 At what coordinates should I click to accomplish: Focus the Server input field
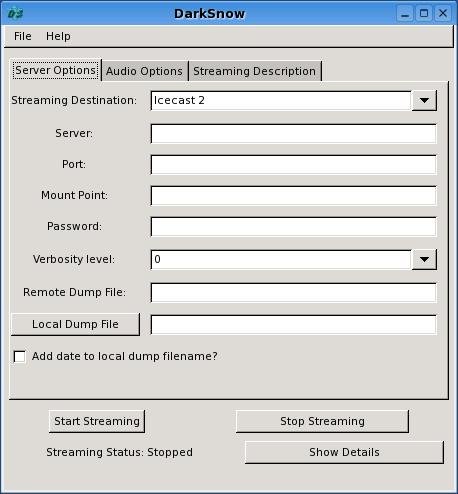point(294,134)
